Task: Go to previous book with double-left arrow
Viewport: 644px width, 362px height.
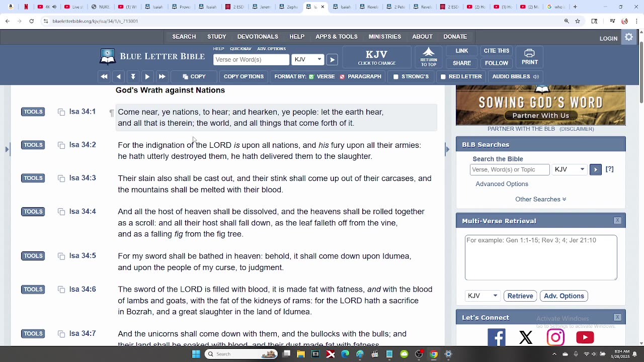Action: click(104, 76)
